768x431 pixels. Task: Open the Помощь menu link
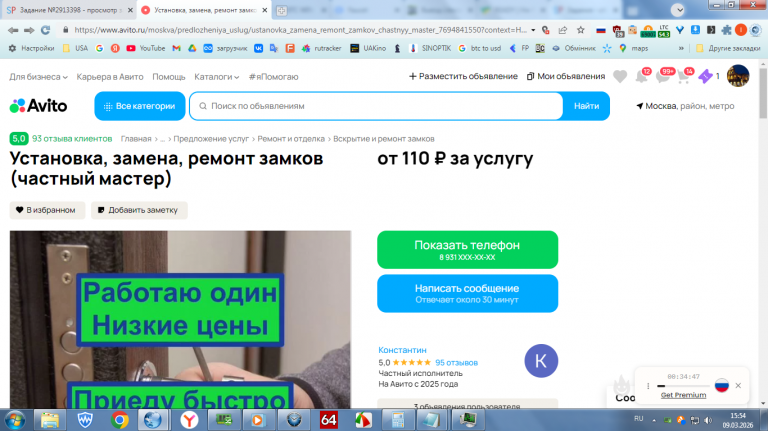click(168, 77)
